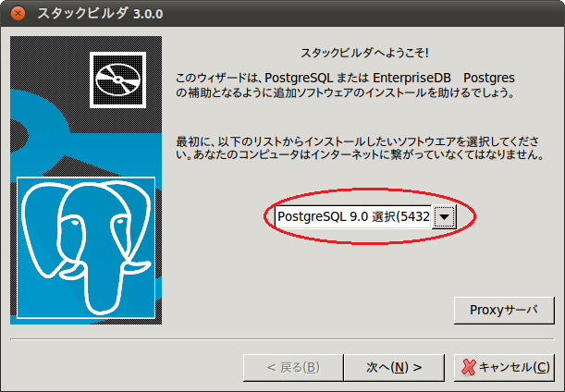Viewport: 565px width, 392px height.
Task: Proceed with the 次へ(N) > button
Action: 394,368
